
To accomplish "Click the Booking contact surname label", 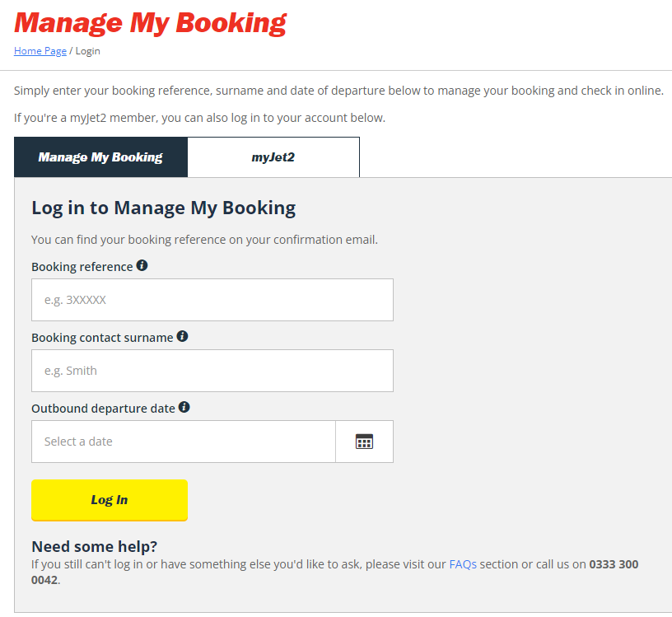I will pyautogui.click(x=102, y=338).
